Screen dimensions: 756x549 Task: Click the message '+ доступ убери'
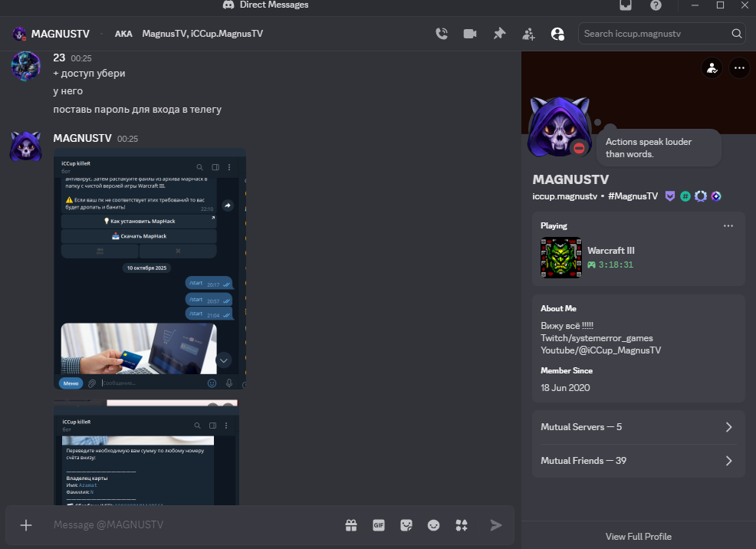[x=89, y=74]
